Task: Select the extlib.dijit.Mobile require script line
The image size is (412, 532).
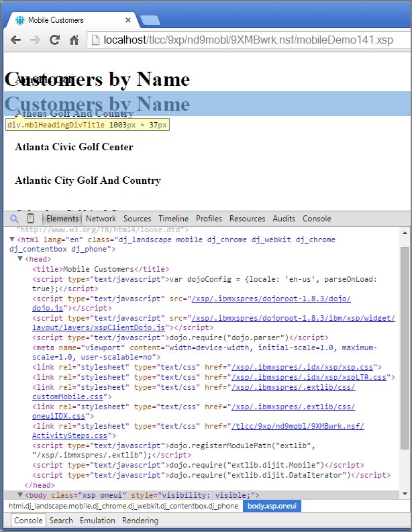Action: [x=198, y=465]
